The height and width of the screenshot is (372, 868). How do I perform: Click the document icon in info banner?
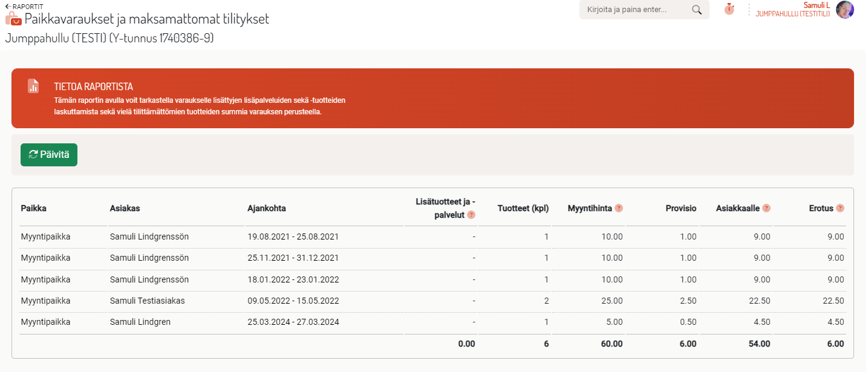pyautogui.click(x=33, y=86)
